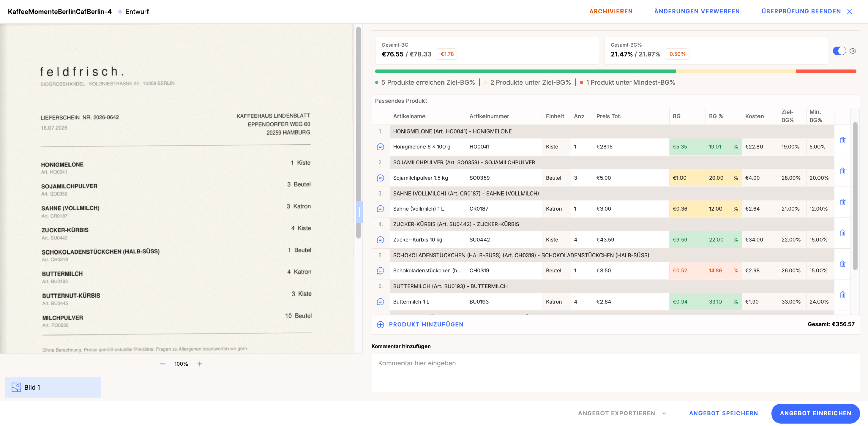Zoom in document with plus icon
The image size is (868, 426).
(200, 364)
